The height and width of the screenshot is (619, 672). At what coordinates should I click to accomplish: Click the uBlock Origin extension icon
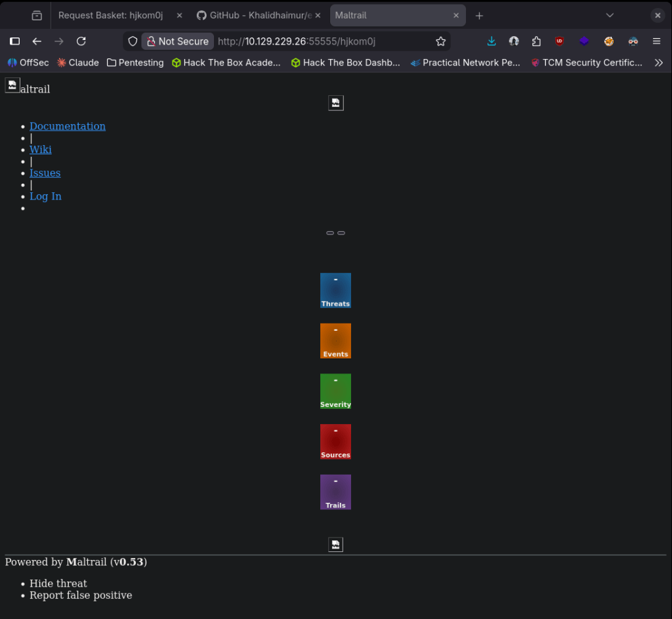click(x=559, y=41)
